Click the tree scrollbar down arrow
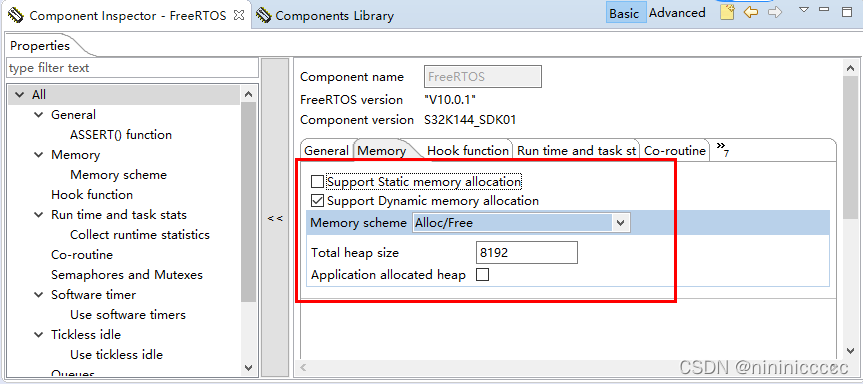863x384 pixels. point(248,368)
